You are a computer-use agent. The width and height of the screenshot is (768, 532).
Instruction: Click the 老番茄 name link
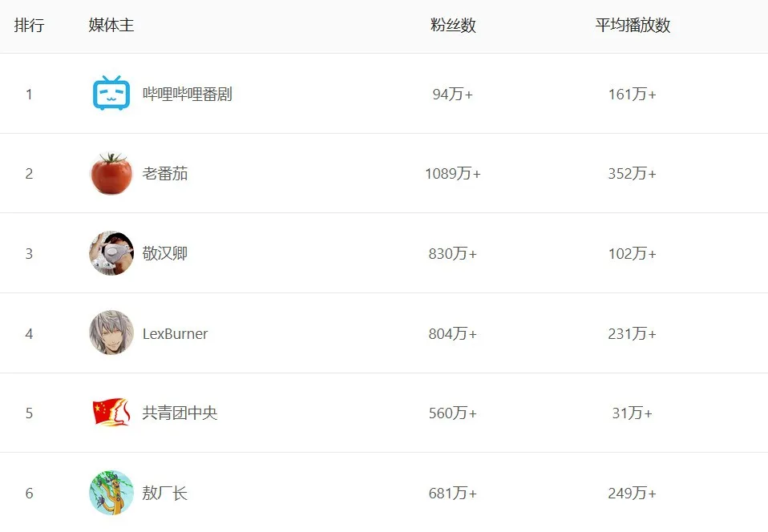click(x=165, y=174)
